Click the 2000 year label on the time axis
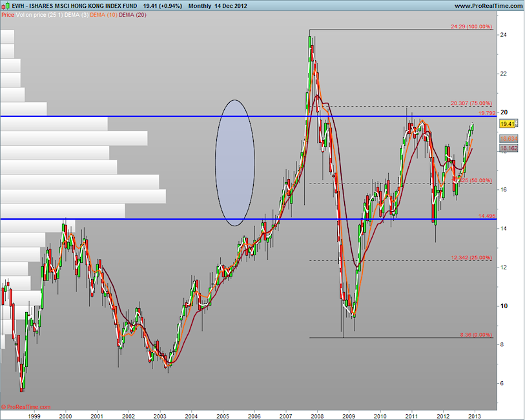This screenshot has height=420, width=525. 66,416
